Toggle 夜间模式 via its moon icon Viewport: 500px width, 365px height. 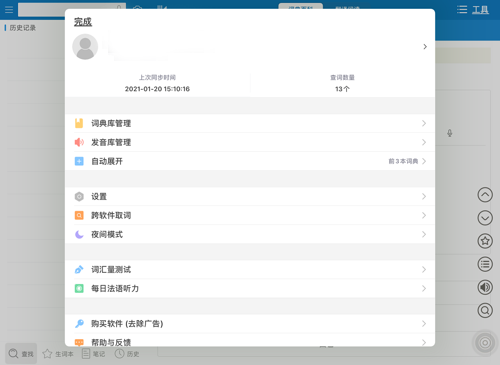(79, 234)
